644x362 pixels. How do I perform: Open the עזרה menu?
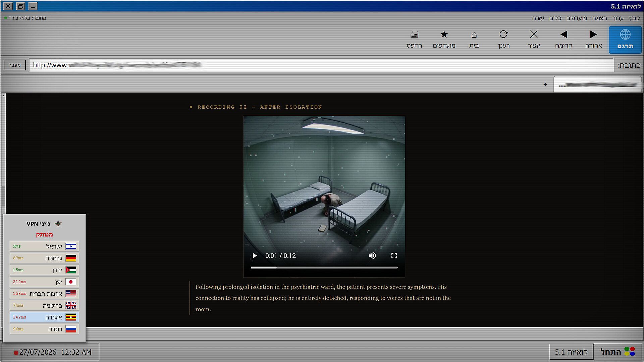tap(538, 18)
